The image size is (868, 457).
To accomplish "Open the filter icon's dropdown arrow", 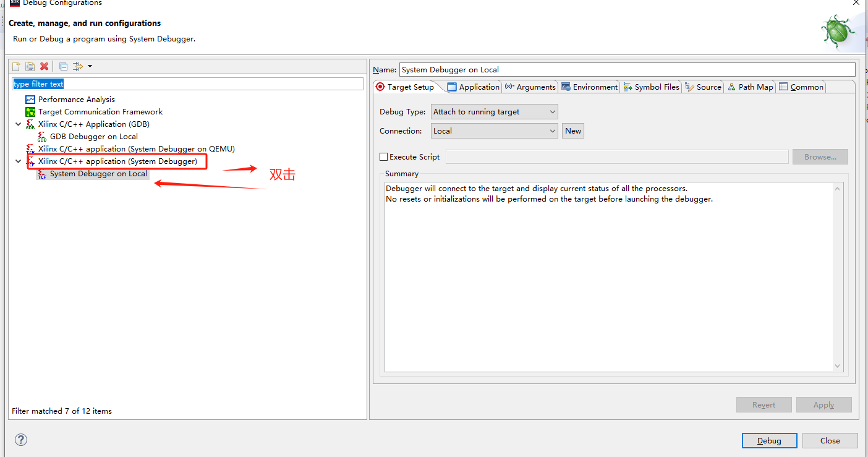I will click(x=90, y=66).
